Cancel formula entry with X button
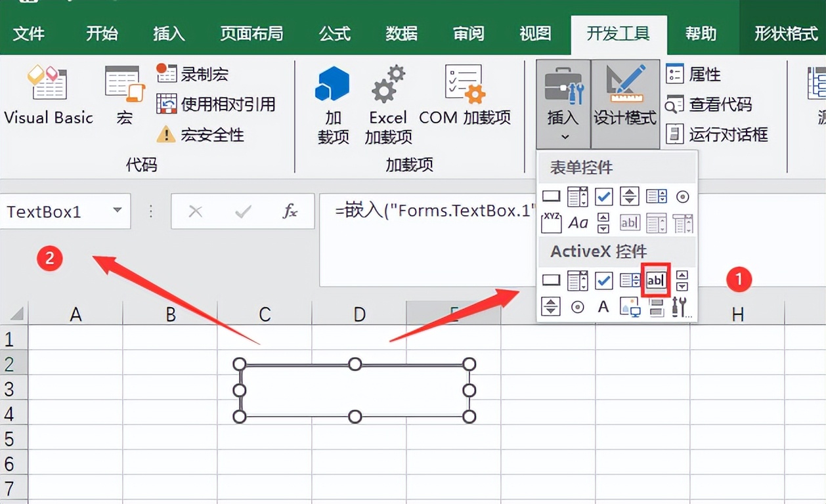Image resolution: width=826 pixels, height=504 pixels. click(195, 211)
